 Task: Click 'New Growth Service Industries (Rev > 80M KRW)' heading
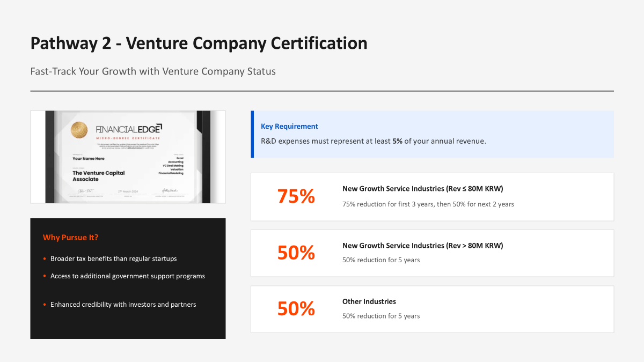pyautogui.click(x=422, y=246)
